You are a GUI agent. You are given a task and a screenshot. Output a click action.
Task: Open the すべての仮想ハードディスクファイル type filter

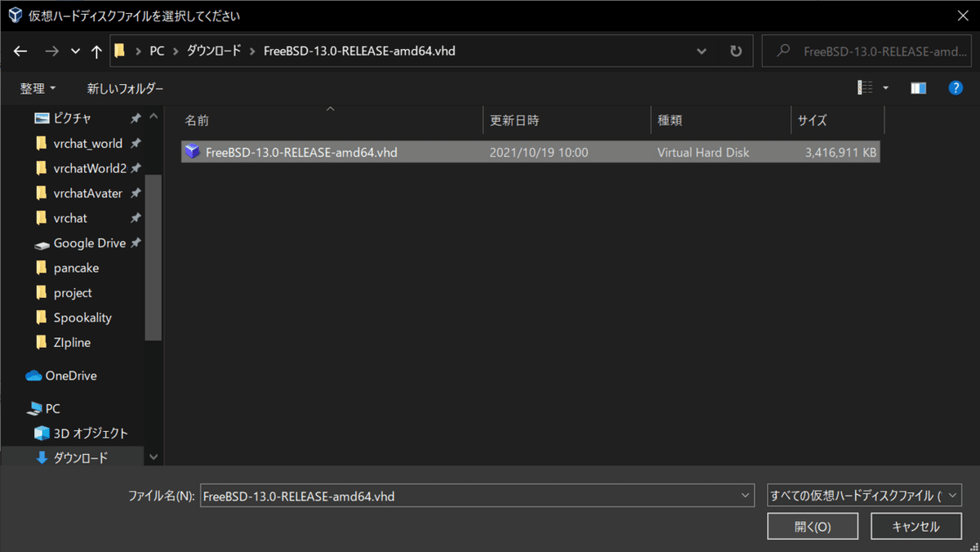tap(864, 496)
